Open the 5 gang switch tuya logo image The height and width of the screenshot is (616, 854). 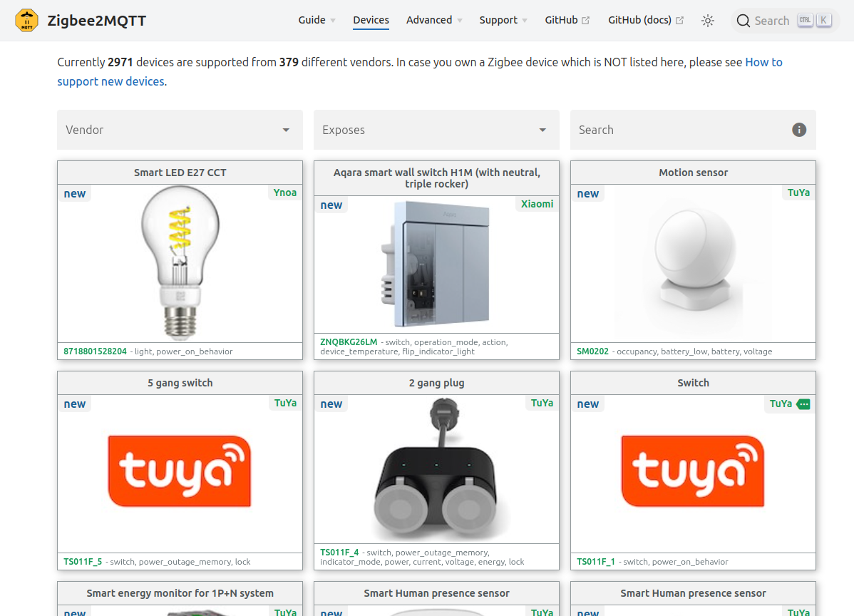pyautogui.click(x=180, y=471)
